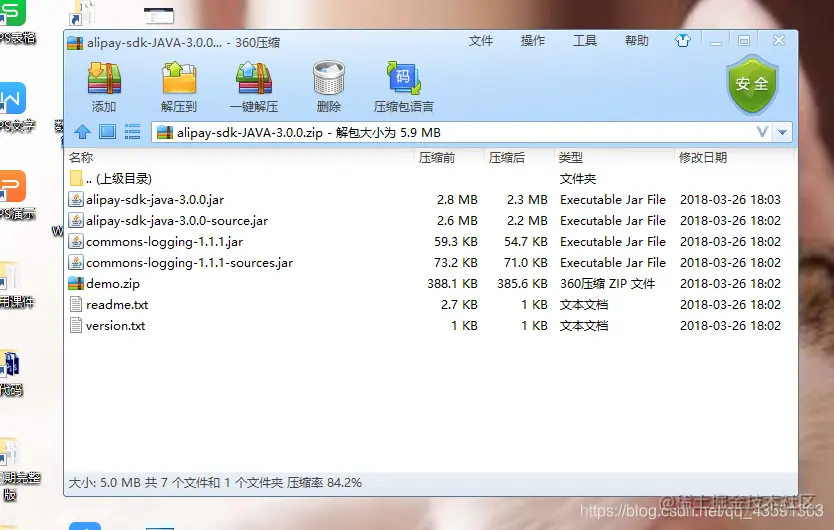
Task: Click the file name 'demo.zip'
Action: tap(113, 284)
